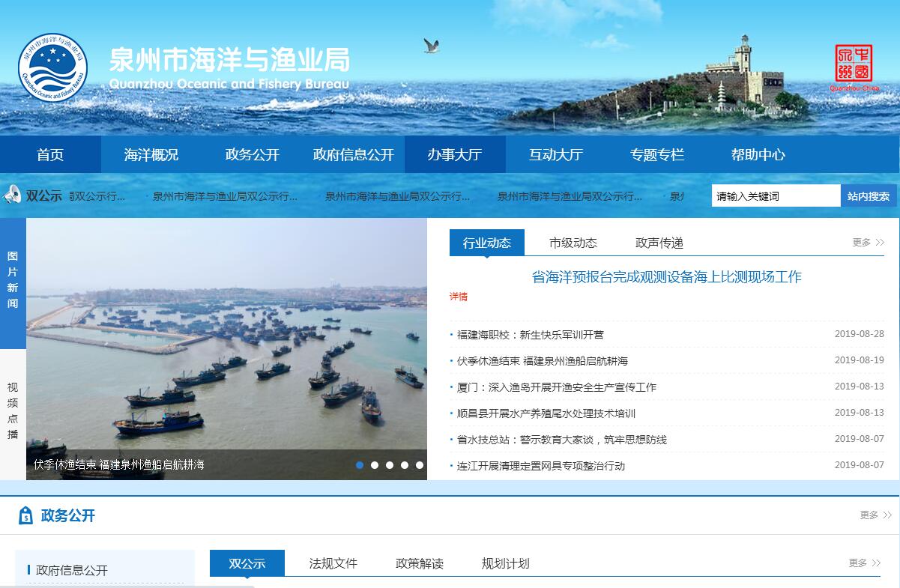
Task: Click the 更多 arrows in 政务公开 header
Action: click(x=876, y=515)
